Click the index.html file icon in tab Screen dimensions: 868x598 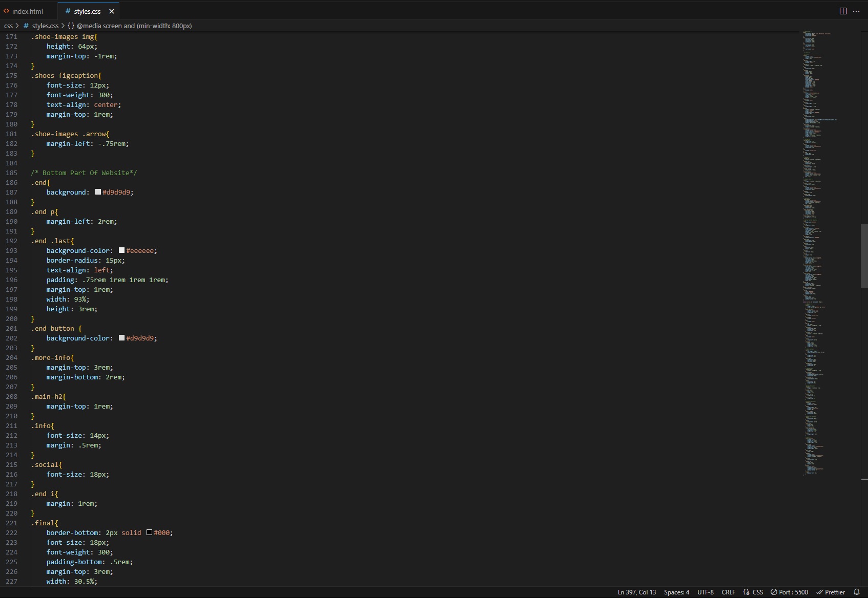(x=7, y=11)
